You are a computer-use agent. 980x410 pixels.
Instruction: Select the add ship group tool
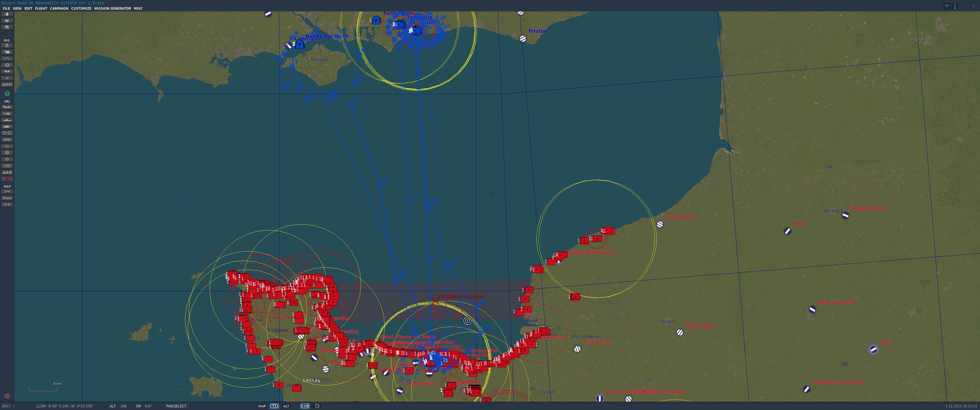[x=7, y=120]
